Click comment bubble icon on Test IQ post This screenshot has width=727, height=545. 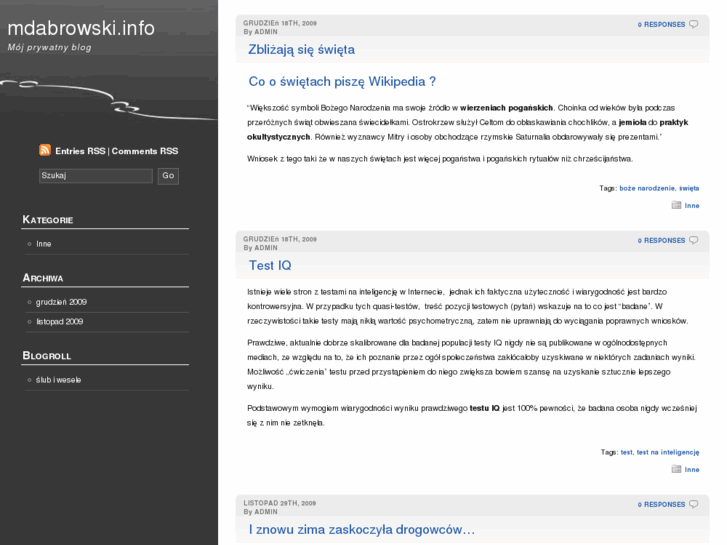click(x=694, y=240)
